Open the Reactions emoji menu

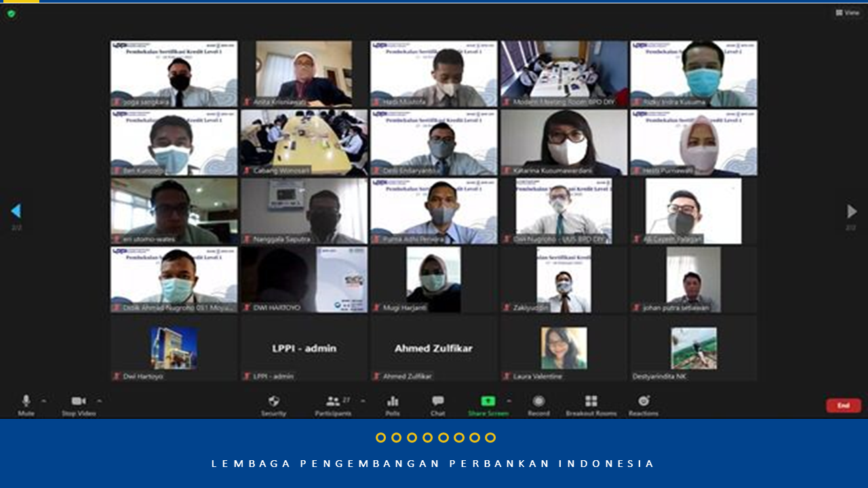pos(644,405)
